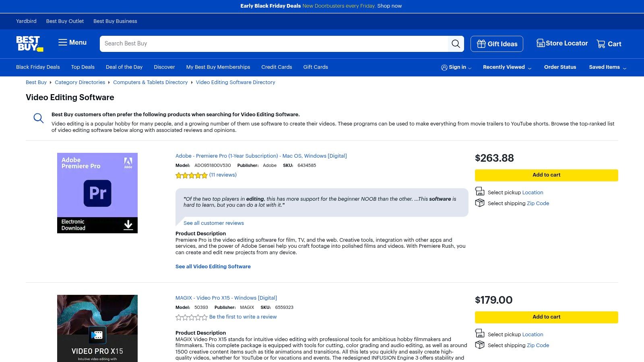Open Computers & Tablets Directory breadcrumb
Screen dimensions: 644x362
click(151, 82)
